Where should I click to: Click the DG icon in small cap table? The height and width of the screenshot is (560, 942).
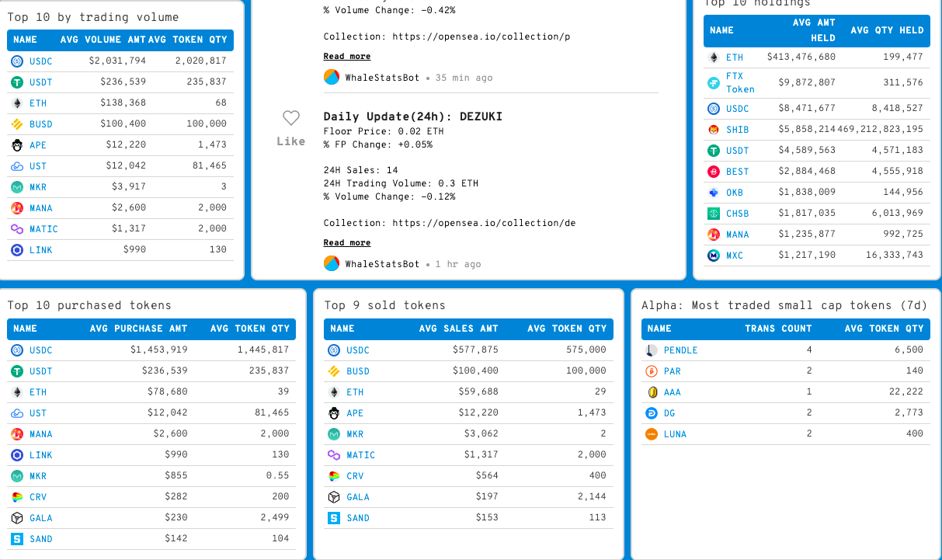[652, 413]
